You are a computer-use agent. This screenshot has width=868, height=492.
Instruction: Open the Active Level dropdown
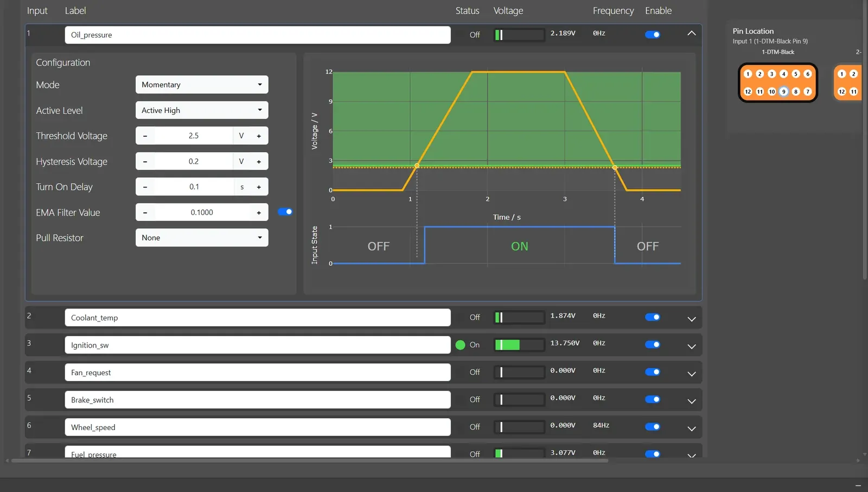tap(202, 110)
